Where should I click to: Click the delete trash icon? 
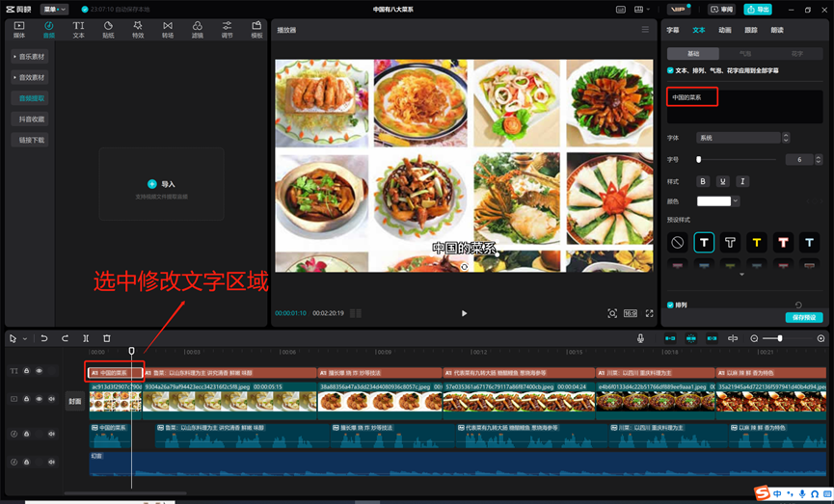[x=107, y=338]
